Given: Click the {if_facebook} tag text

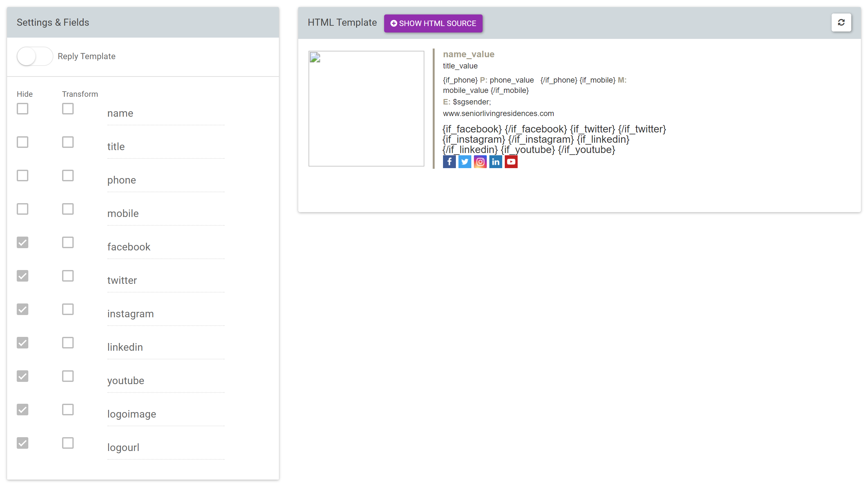Looking at the screenshot, I should click(x=472, y=129).
